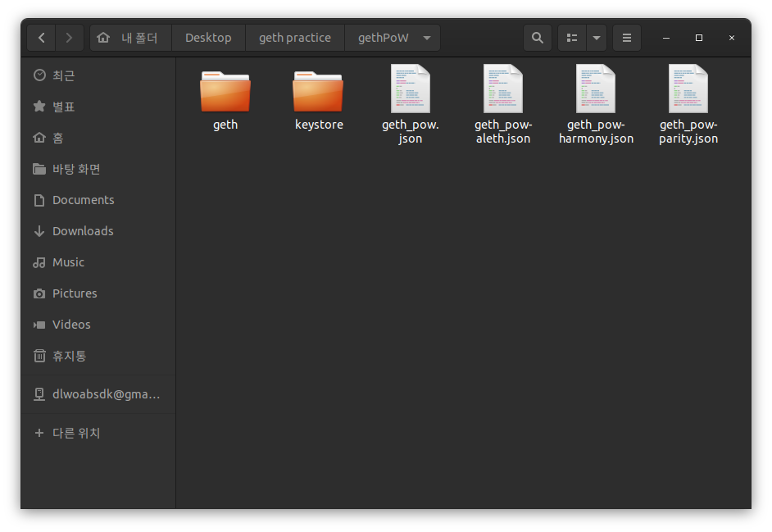Select Desktop in the path bar
The image size is (772, 532).
(208, 38)
